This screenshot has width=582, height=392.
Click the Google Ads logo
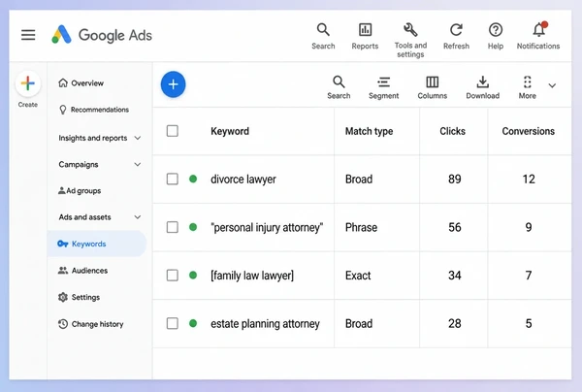[102, 35]
